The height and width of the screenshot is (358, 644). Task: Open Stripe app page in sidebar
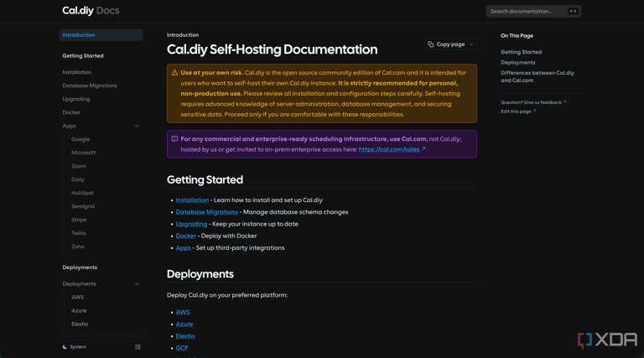(79, 220)
